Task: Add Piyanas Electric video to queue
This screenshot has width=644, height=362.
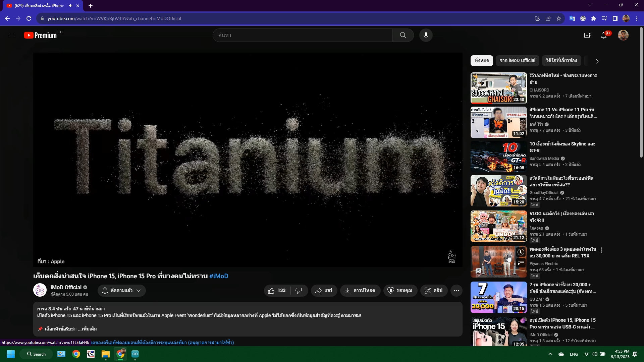Action: (521, 263)
